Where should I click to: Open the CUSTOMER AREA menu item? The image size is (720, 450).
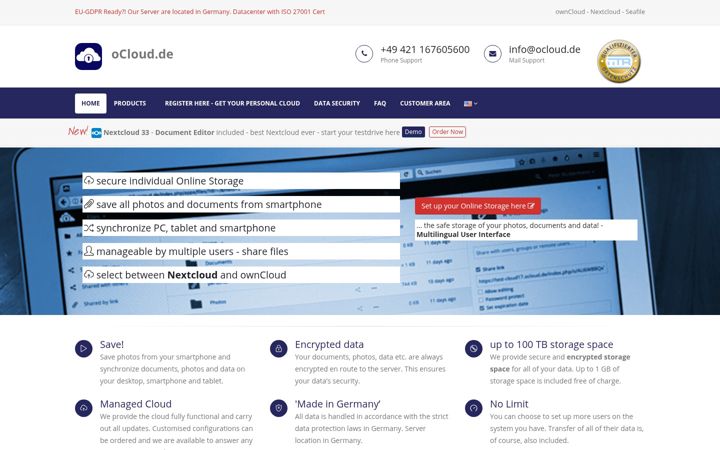click(x=425, y=103)
